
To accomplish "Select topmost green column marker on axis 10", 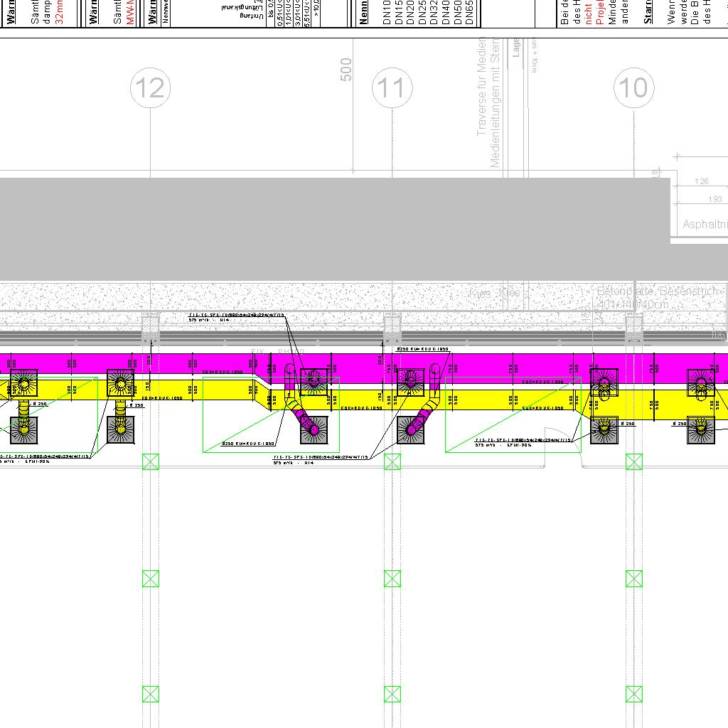I will click(x=634, y=461).
